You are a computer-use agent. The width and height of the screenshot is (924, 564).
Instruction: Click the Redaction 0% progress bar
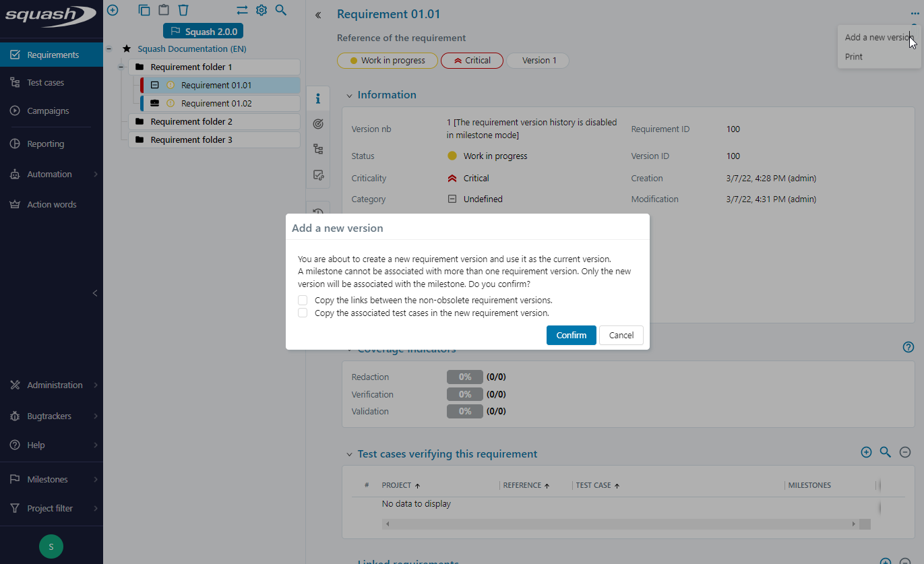coord(464,377)
